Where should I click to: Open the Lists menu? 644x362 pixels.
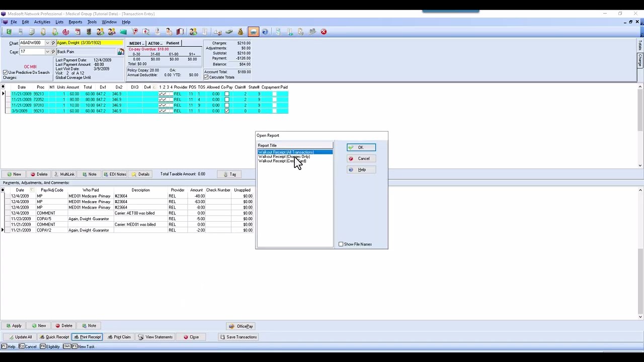point(59,22)
